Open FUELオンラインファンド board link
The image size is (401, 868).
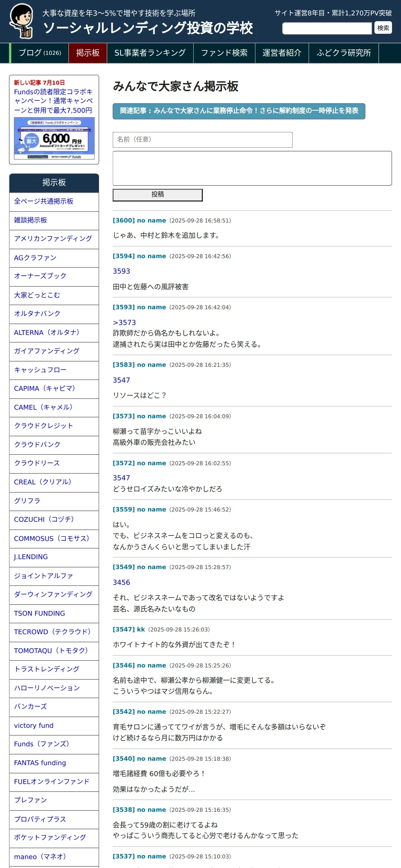click(54, 782)
